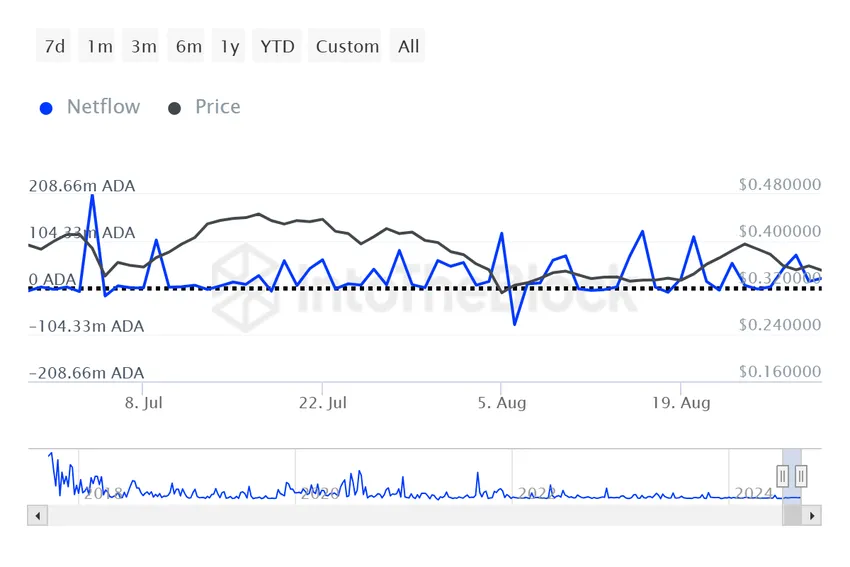Switch chart to 1m range
The width and height of the screenshot is (850, 567).
(x=99, y=46)
